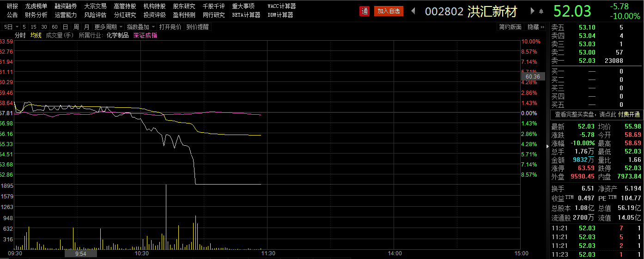Click the 化学制品 industry label
This screenshot has width=644, height=259.
[x=117, y=35]
